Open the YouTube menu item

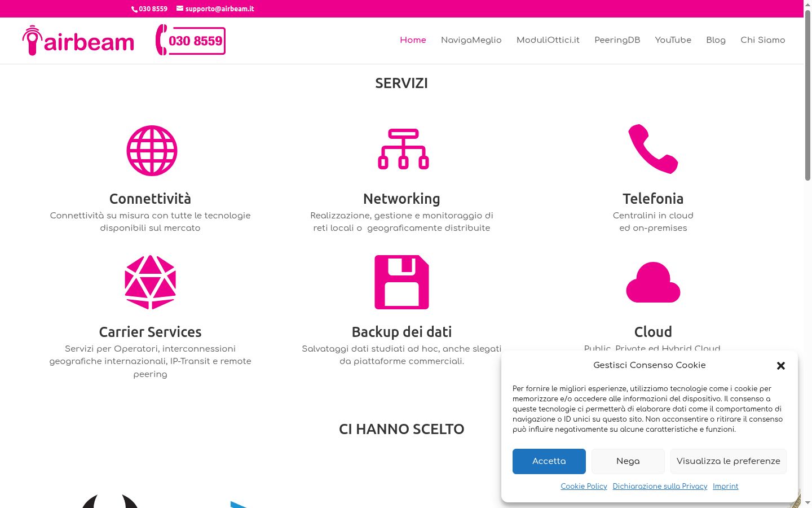[673, 40]
